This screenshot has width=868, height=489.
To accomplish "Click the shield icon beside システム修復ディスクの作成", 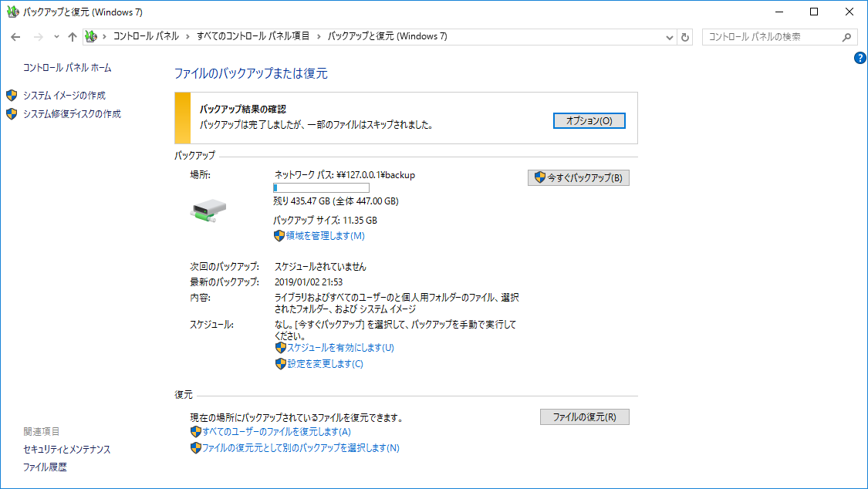I will tap(12, 114).
